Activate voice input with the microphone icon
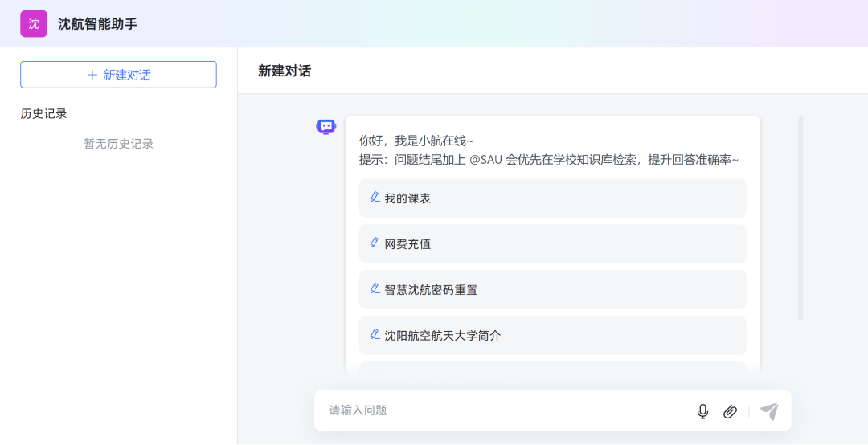Image resolution: width=868 pixels, height=445 pixels. pyautogui.click(x=702, y=411)
